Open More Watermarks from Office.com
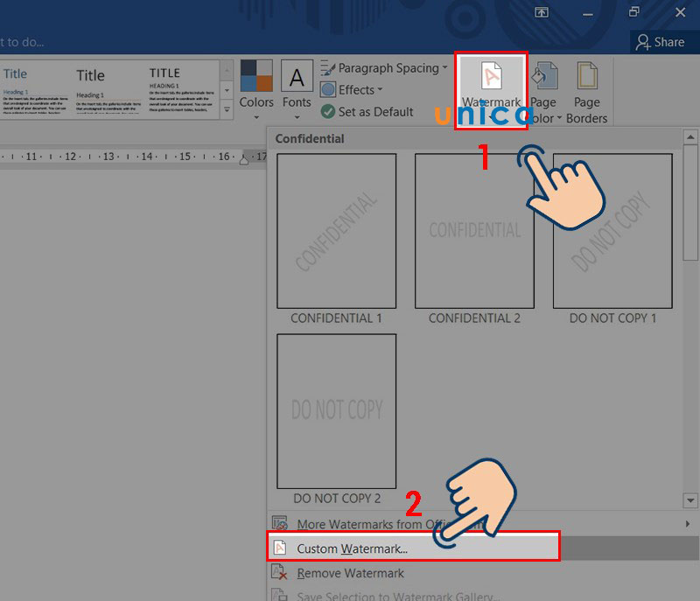Screen dimensions: 700x601 [367, 524]
